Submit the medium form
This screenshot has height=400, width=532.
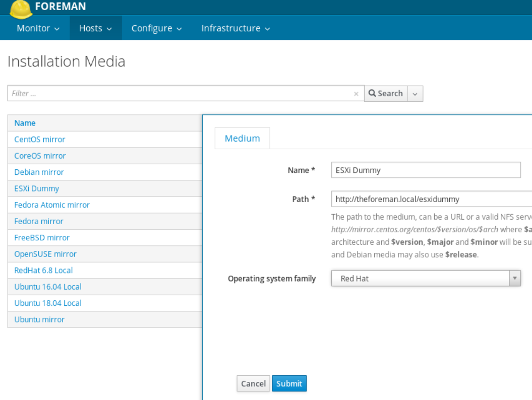[x=289, y=383]
